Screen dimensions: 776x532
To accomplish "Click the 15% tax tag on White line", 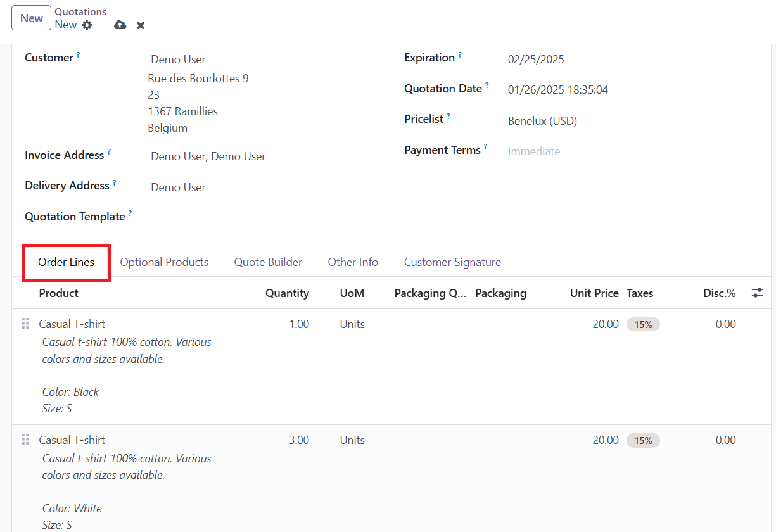I will pos(643,440).
